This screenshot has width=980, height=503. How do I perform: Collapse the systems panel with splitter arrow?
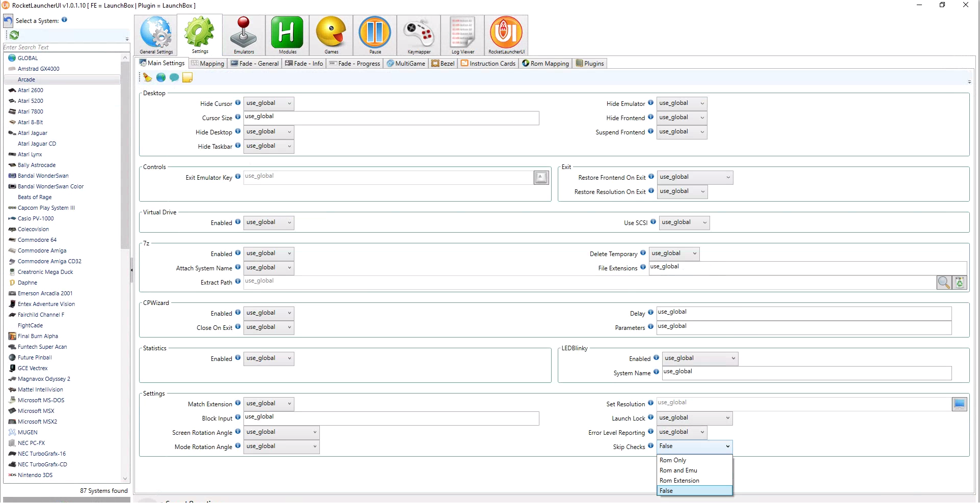pyautogui.click(x=132, y=270)
